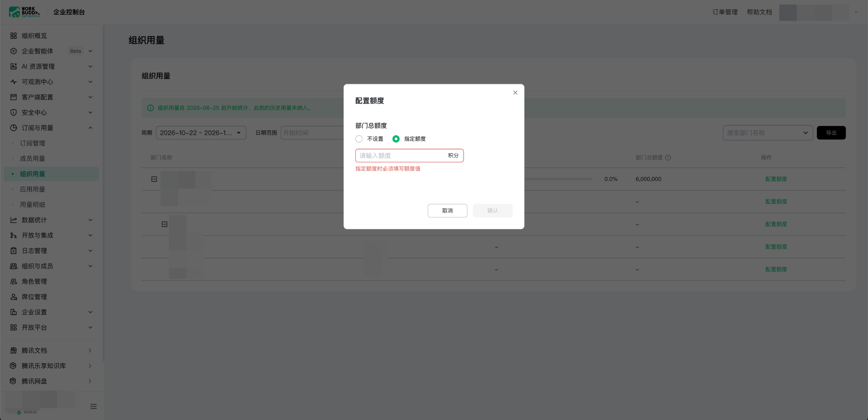Open the 帮助文档 link
This screenshot has height=420, width=868.
(759, 12)
